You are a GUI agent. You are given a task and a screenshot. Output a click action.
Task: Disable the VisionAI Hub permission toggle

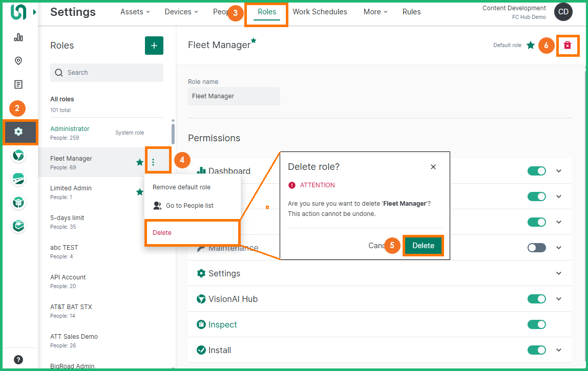[x=537, y=299]
